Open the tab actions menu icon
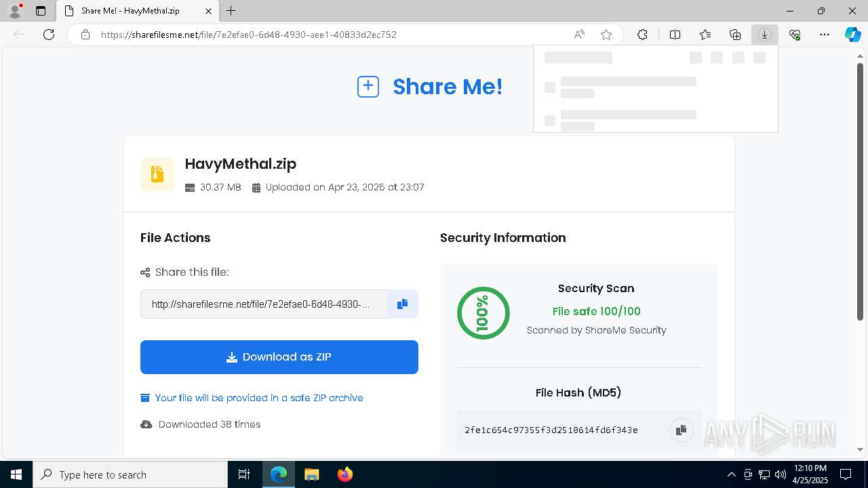868x488 pixels. pyautogui.click(x=41, y=11)
